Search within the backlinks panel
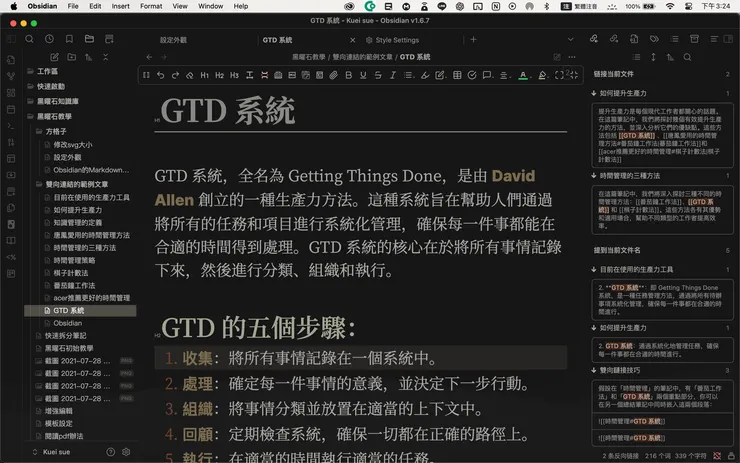 pos(687,57)
